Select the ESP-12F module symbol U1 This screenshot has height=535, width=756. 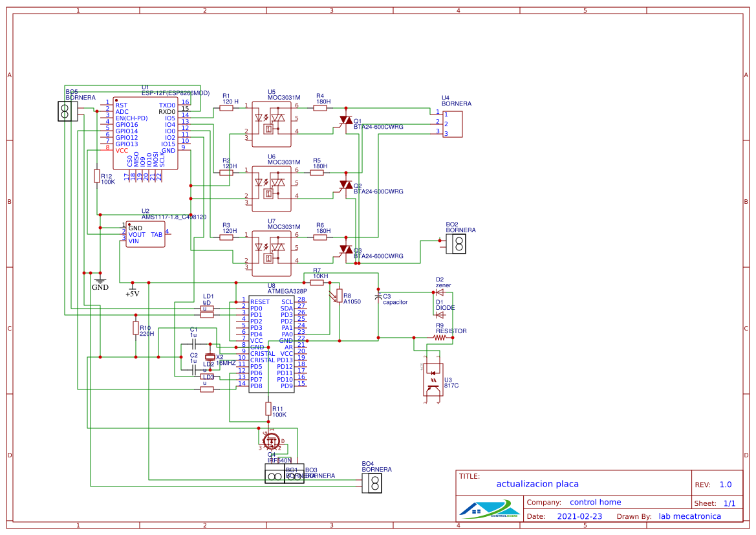coord(147,133)
